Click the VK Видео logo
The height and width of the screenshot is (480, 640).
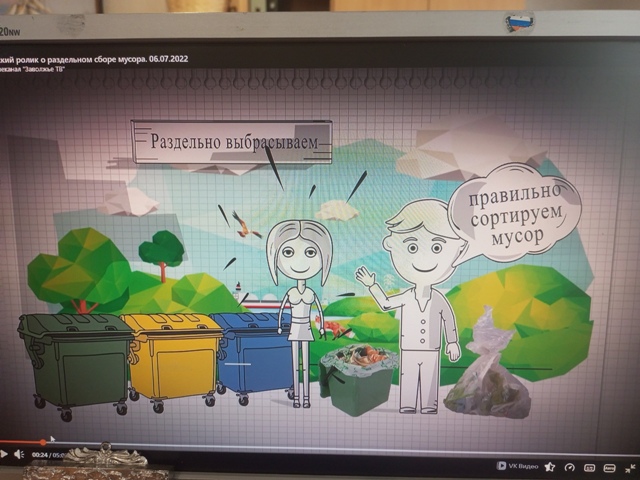coord(518,466)
